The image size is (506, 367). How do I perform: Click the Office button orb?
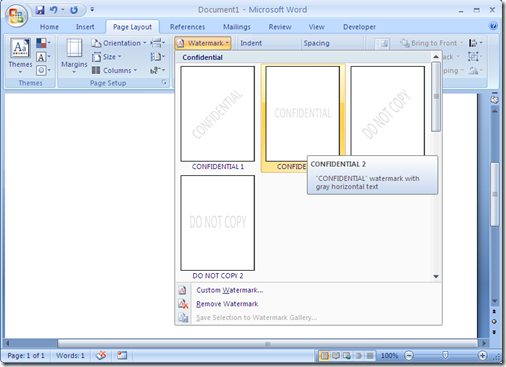tap(16, 16)
